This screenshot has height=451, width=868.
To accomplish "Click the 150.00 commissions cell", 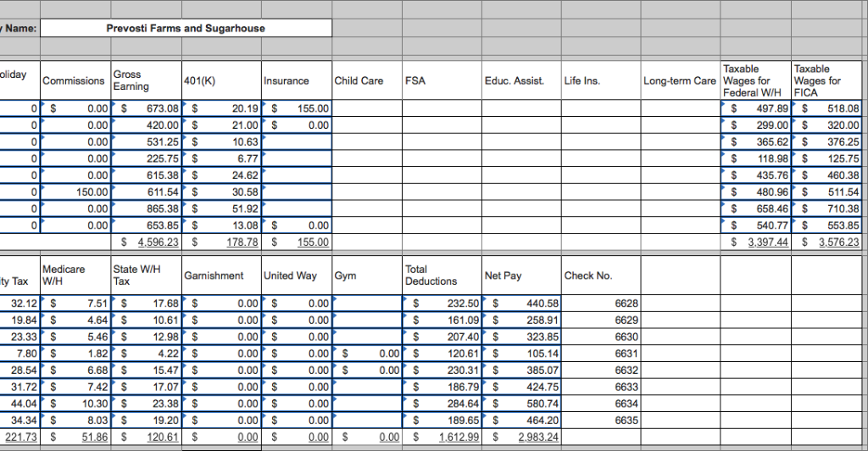I will point(75,192).
